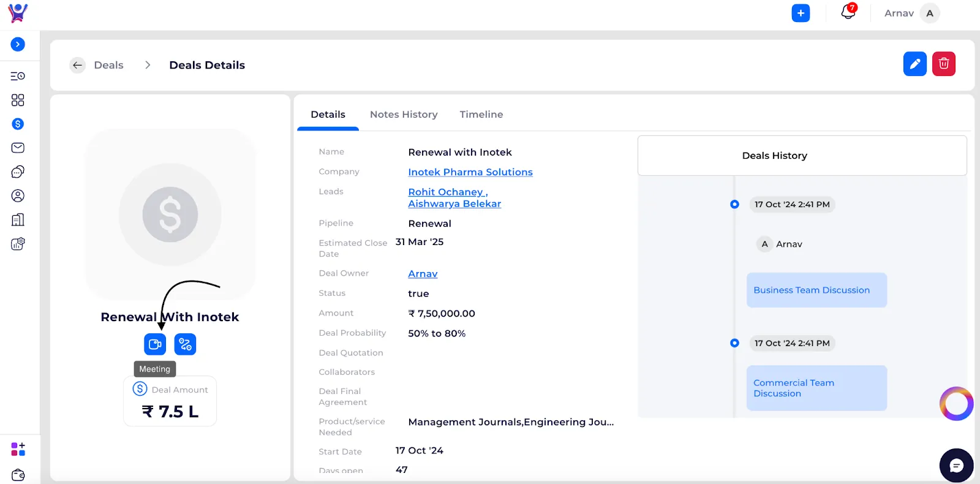Switch to the Notes History tab

(x=404, y=115)
